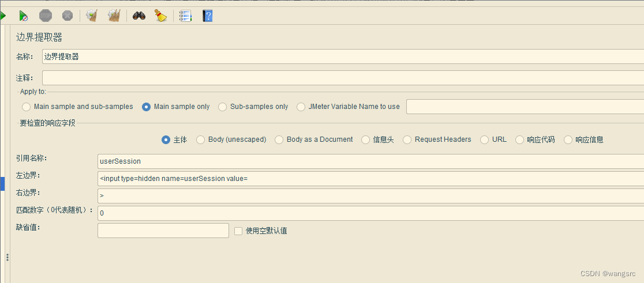Click the empty 注释 comment field

[x=343, y=78]
